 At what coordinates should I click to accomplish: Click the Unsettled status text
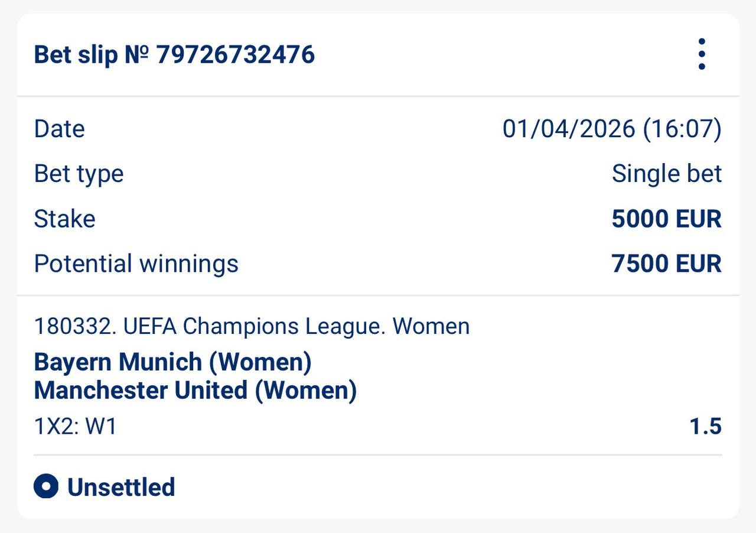[x=121, y=487]
